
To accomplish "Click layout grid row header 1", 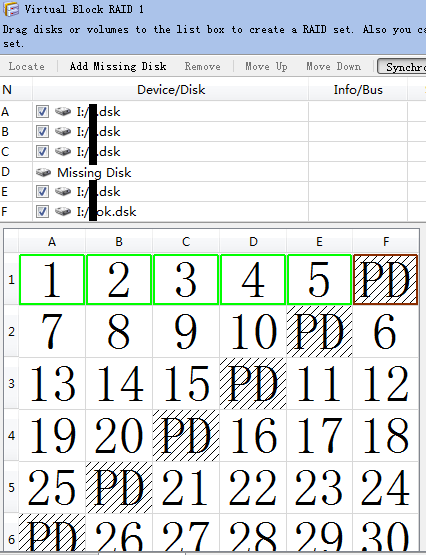I will pos(11,280).
